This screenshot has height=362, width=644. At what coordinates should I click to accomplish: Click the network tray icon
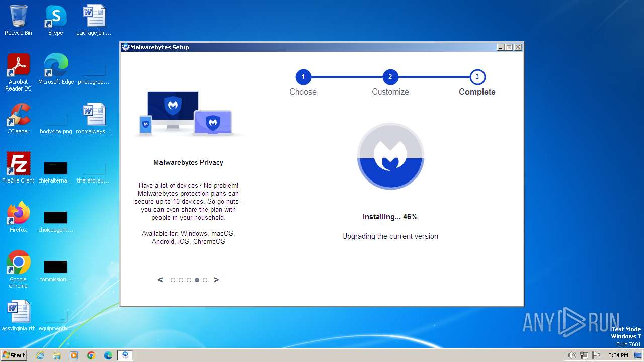pyautogui.click(x=584, y=355)
